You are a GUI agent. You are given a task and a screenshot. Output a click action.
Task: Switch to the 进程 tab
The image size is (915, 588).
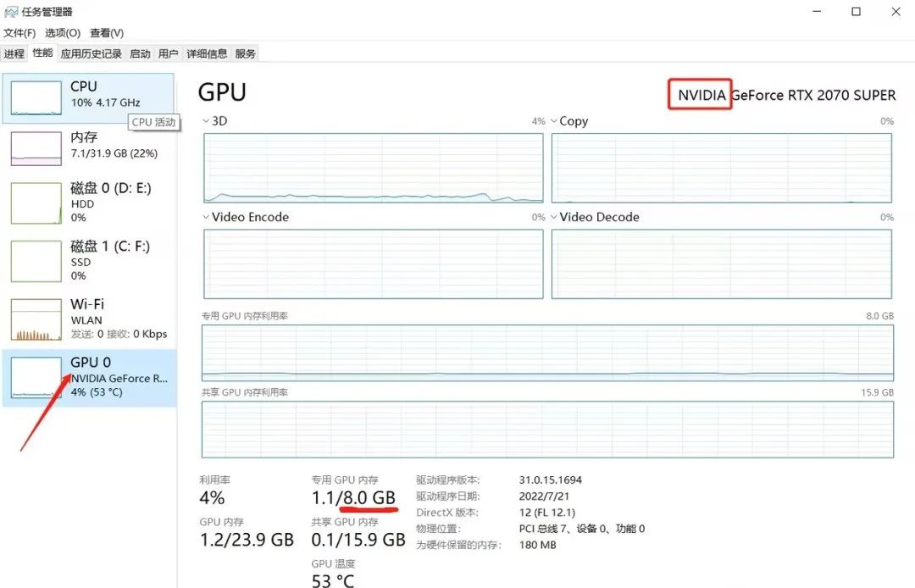[x=14, y=53]
